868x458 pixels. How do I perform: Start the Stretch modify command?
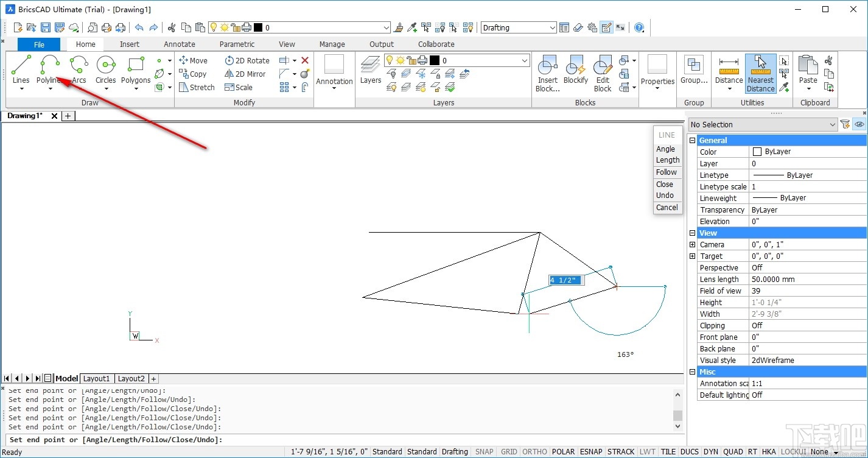197,87
